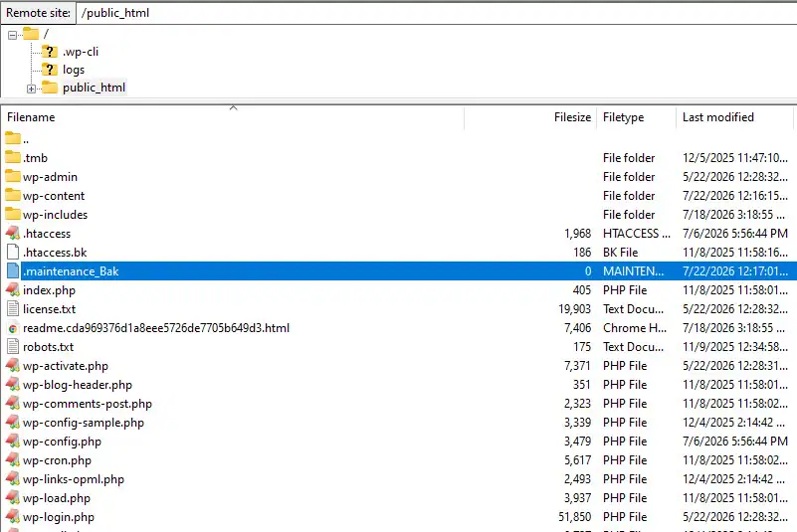
Task: Select the logs folder in tree
Action: click(x=74, y=70)
